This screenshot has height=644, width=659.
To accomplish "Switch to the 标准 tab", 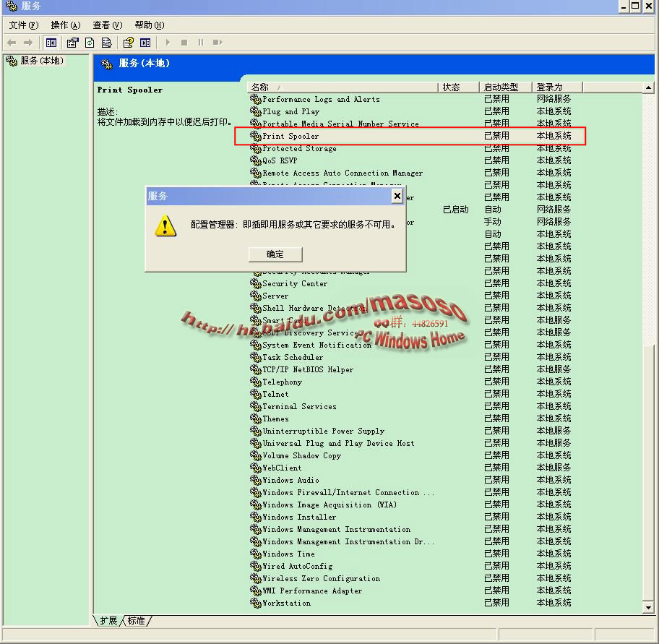I will (x=136, y=620).
